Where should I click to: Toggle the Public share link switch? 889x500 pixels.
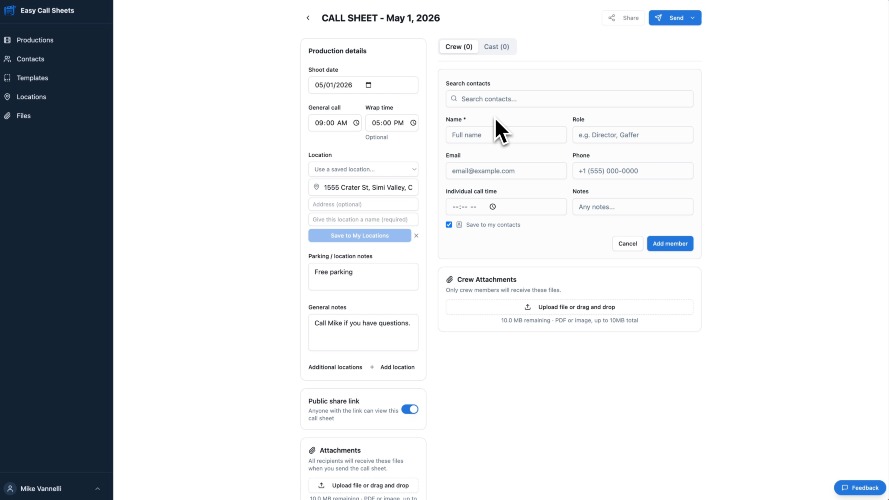point(409,409)
